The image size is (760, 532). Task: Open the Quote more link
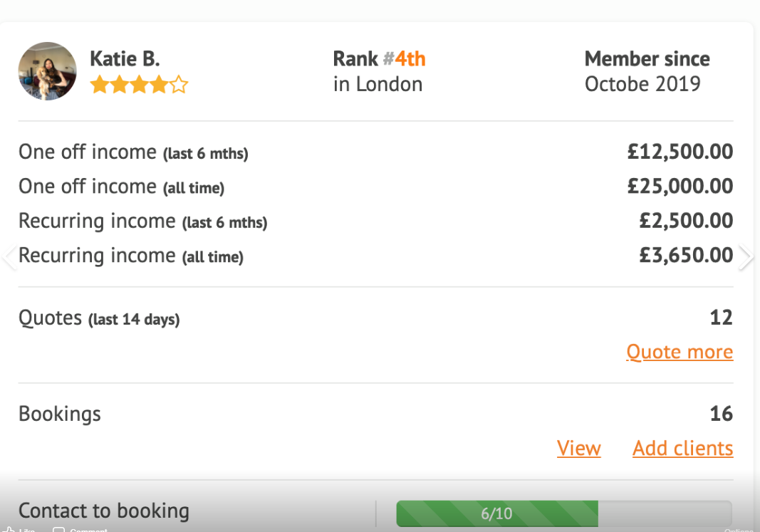pyautogui.click(x=680, y=353)
